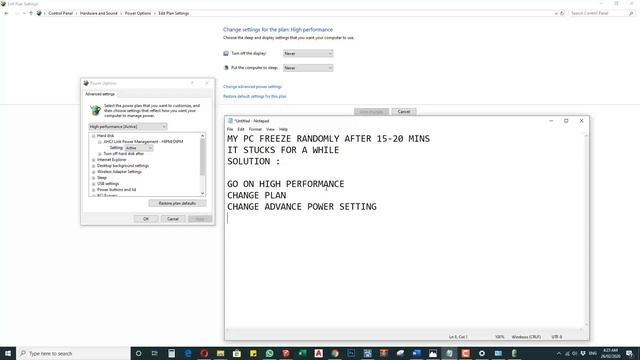Click the ENG language indicator
Screen dimensions: 640x360
pyautogui.click(x=593, y=353)
